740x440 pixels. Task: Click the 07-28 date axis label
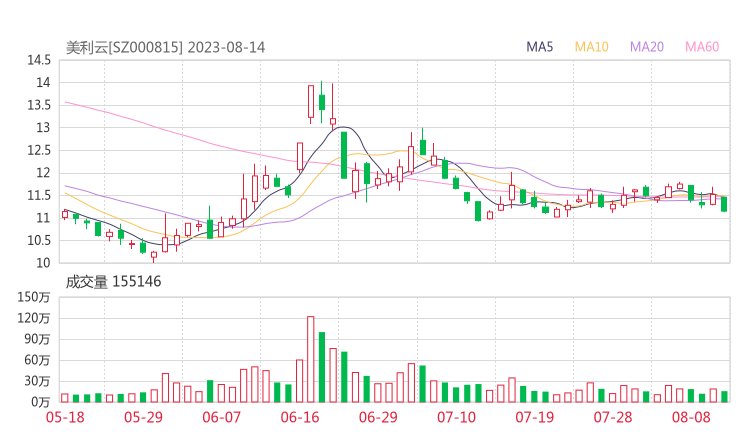pos(613,417)
